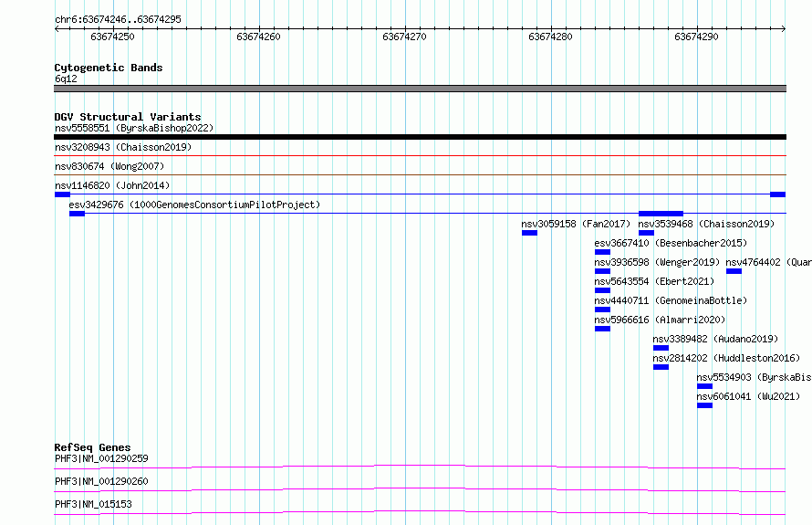
Task: Click ruler position 63674290
Action: (x=696, y=37)
